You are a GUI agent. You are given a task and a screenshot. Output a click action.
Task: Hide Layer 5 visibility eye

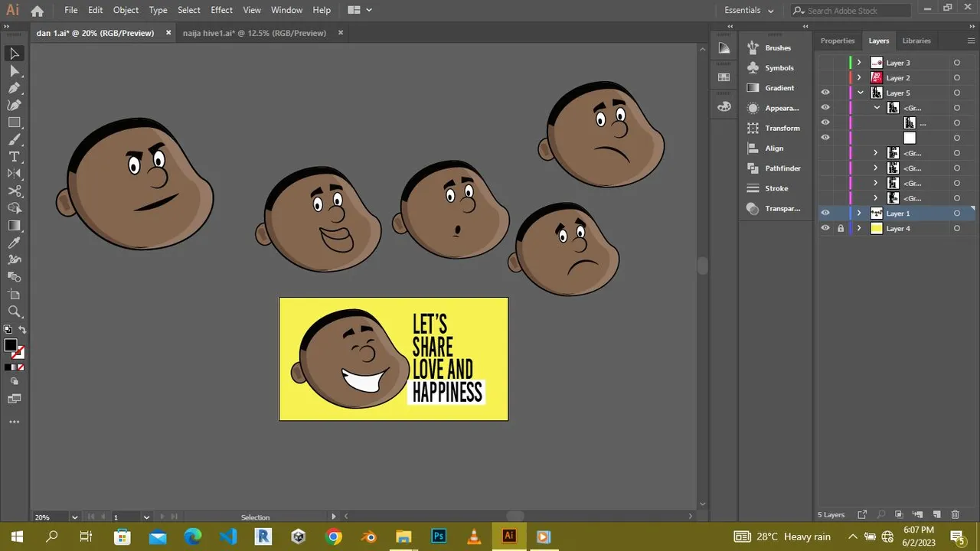click(x=825, y=93)
